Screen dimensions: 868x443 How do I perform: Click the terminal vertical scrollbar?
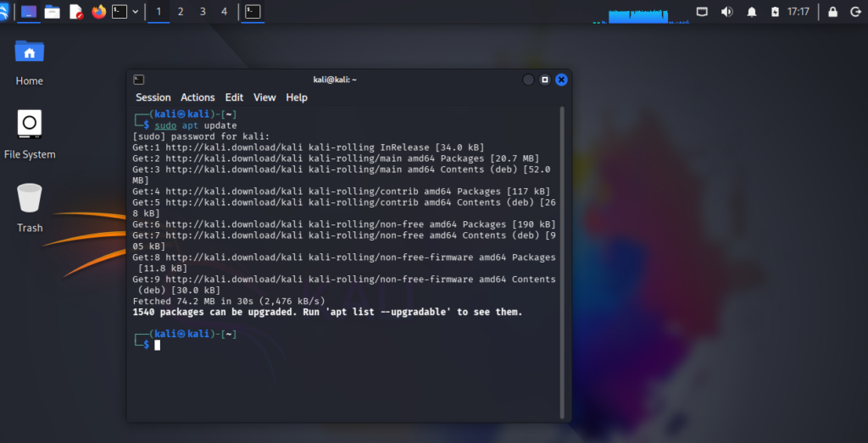(x=563, y=263)
